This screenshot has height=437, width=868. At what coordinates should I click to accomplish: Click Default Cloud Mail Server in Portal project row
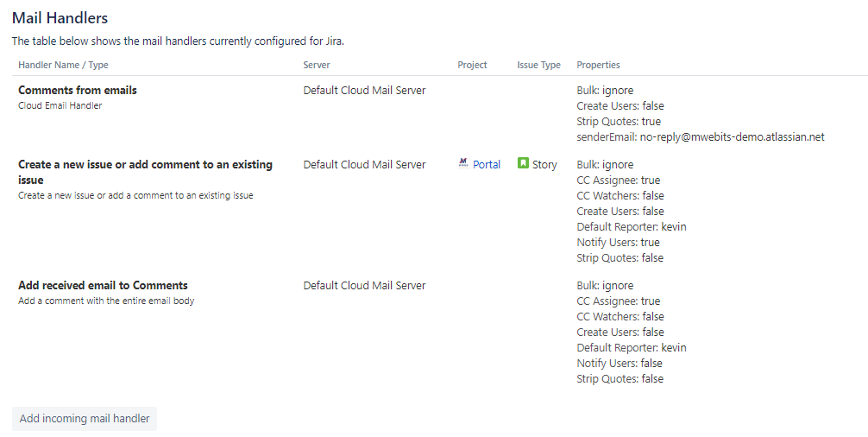coord(364,164)
